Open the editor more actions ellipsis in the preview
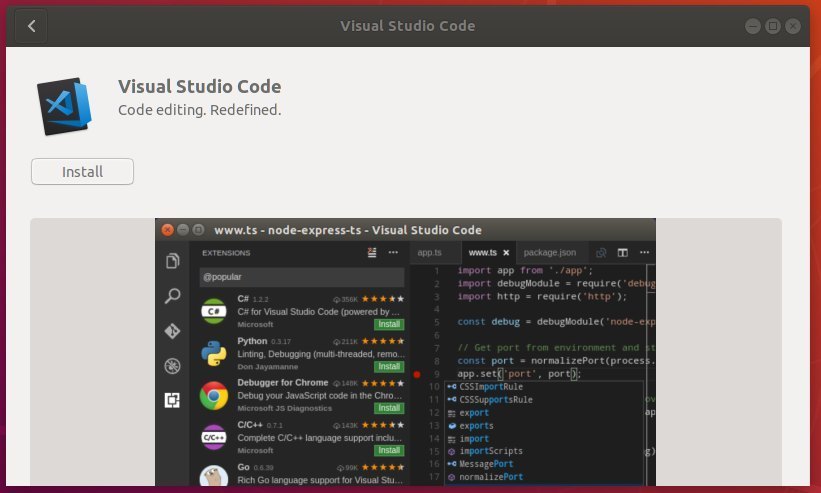 coord(645,252)
